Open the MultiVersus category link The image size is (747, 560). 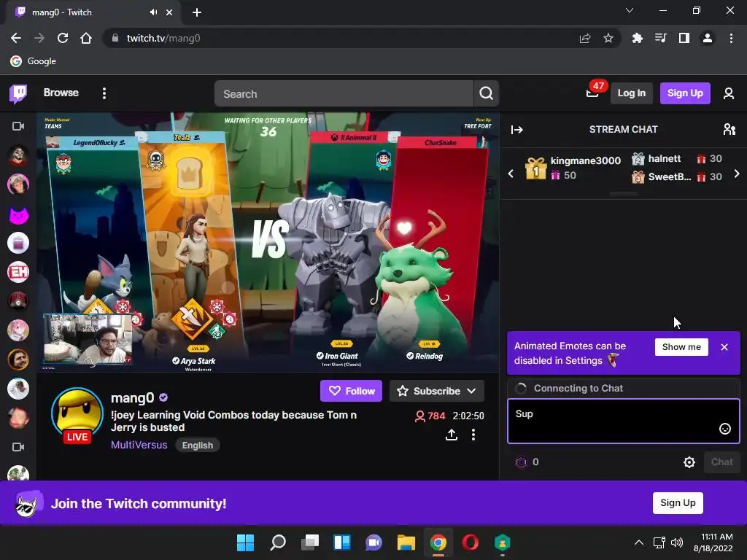139,445
